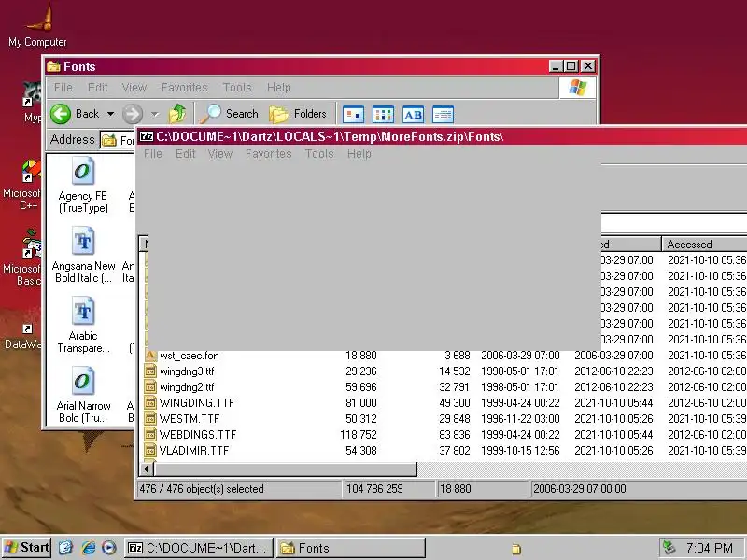Open Edit menu in the 7-Zip window

185,154
